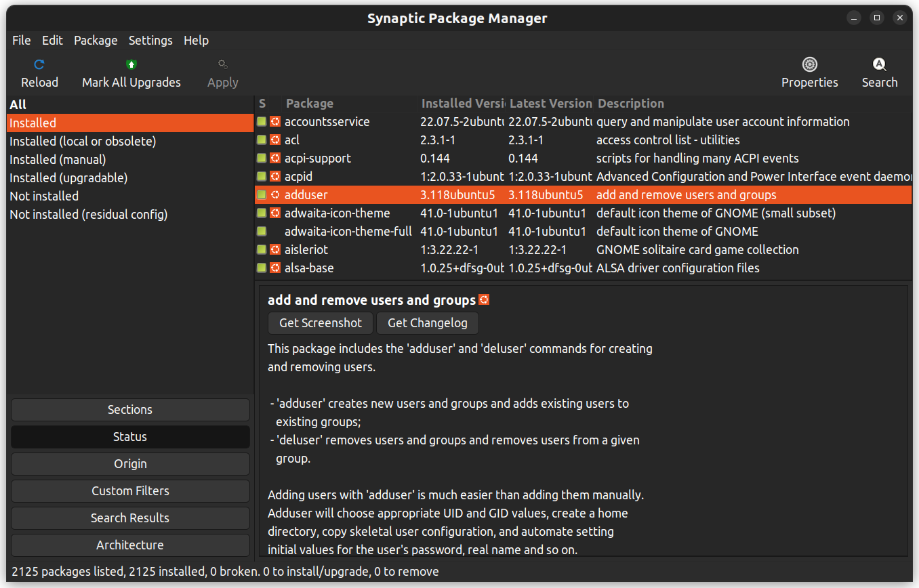Click Mark All Upgrades toolbar icon
This screenshot has height=588, width=919.
click(x=131, y=65)
